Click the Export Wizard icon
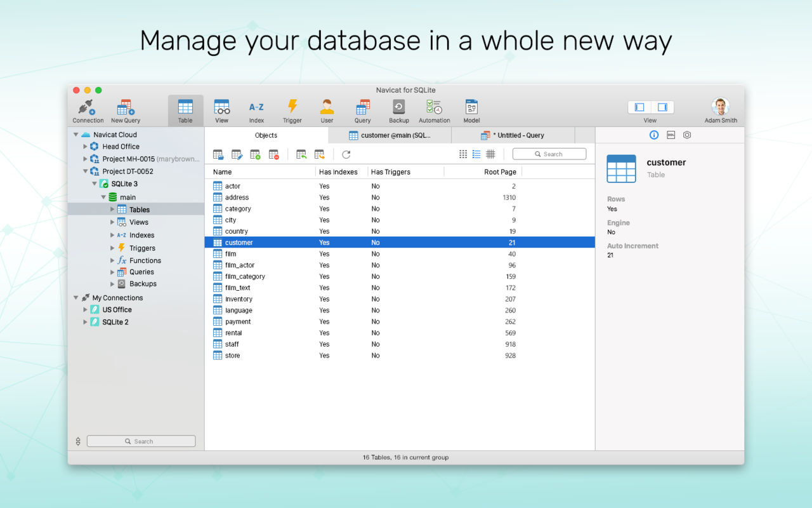This screenshot has height=508, width=812. (x=320, y=154)
